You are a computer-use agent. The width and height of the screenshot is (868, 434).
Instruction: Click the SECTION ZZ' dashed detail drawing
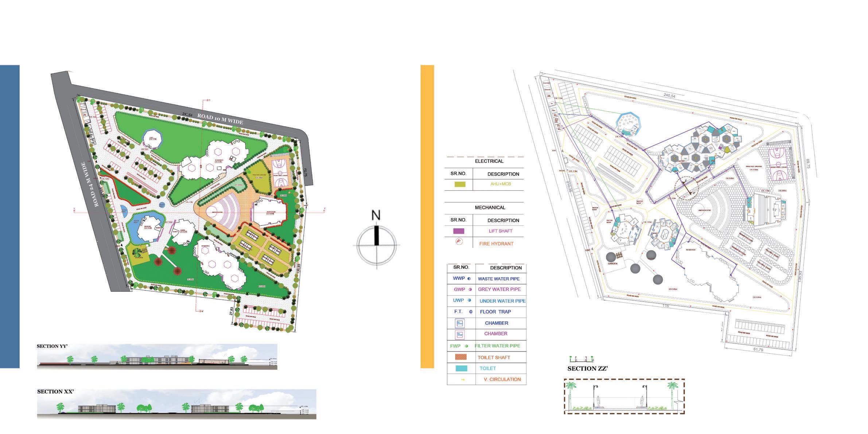click(x=624, y=396)
